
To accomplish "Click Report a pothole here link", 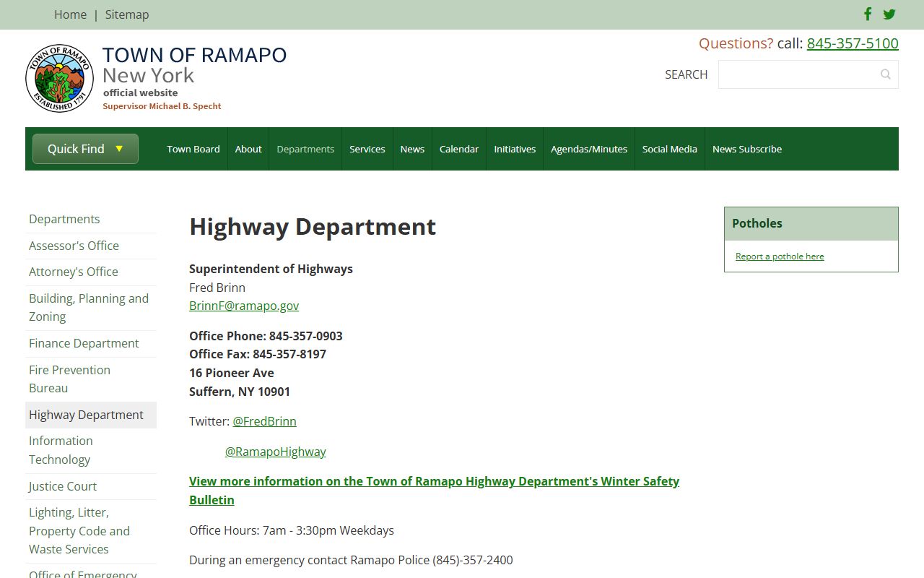I will click(x=780, y=256).
